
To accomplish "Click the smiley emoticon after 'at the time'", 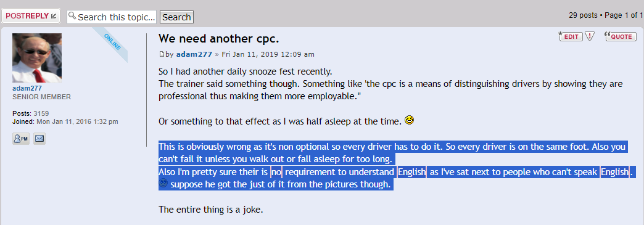I will coord(410,120).
